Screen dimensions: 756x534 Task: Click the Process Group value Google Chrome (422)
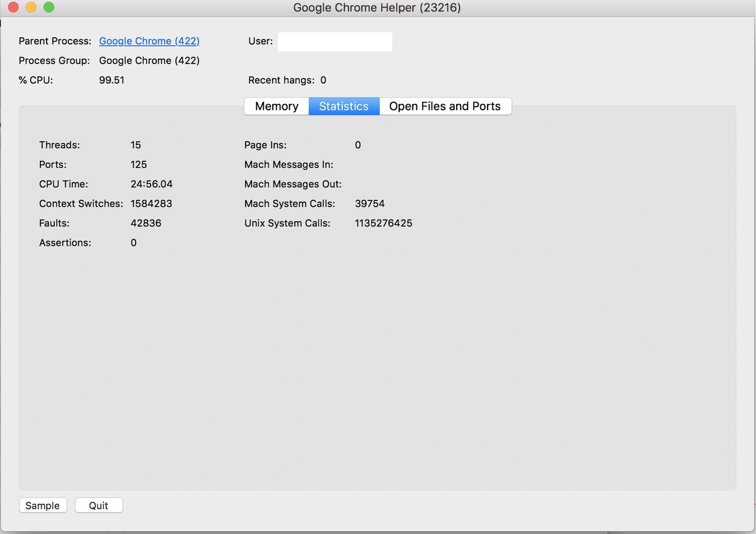(149, 61)
